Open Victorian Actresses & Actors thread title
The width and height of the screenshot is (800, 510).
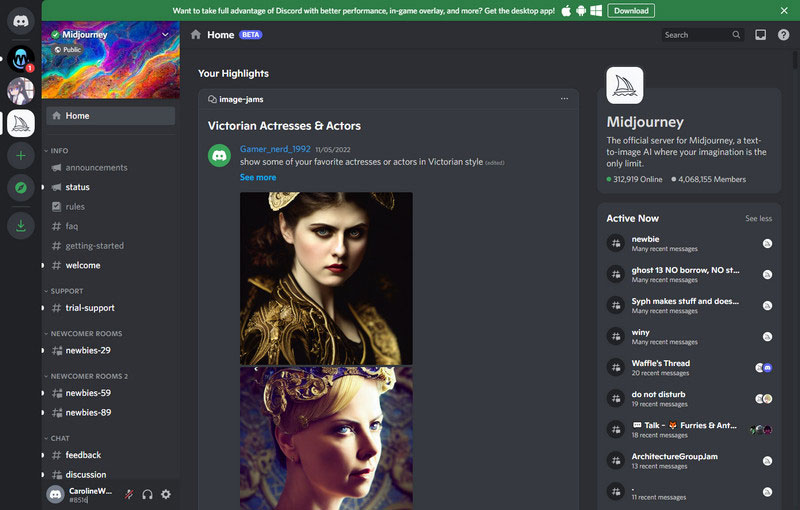point(284,126)
